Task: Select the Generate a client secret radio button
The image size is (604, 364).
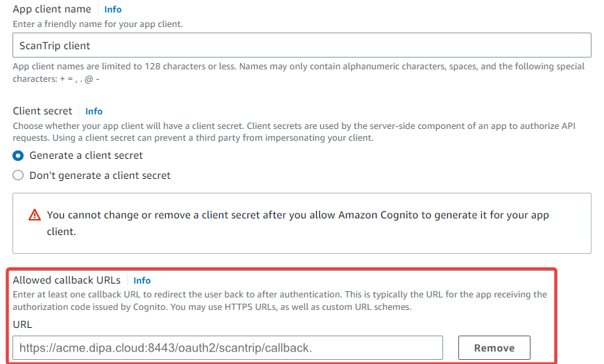Action: click(x=19, y=156)
